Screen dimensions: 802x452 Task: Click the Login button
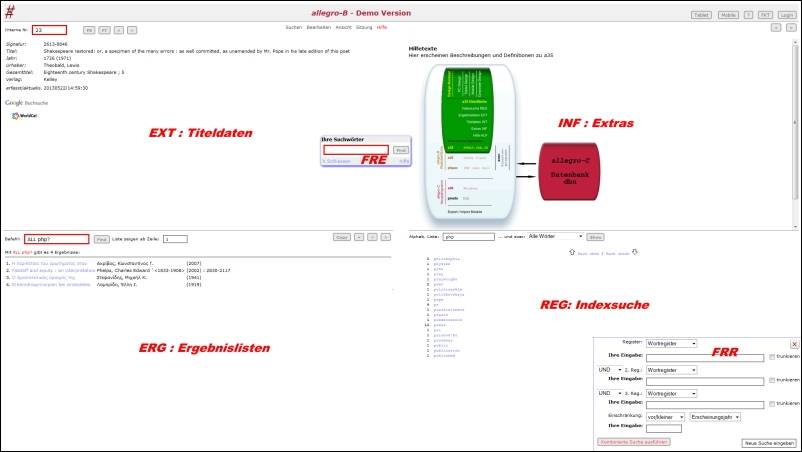tap(787, 15)
